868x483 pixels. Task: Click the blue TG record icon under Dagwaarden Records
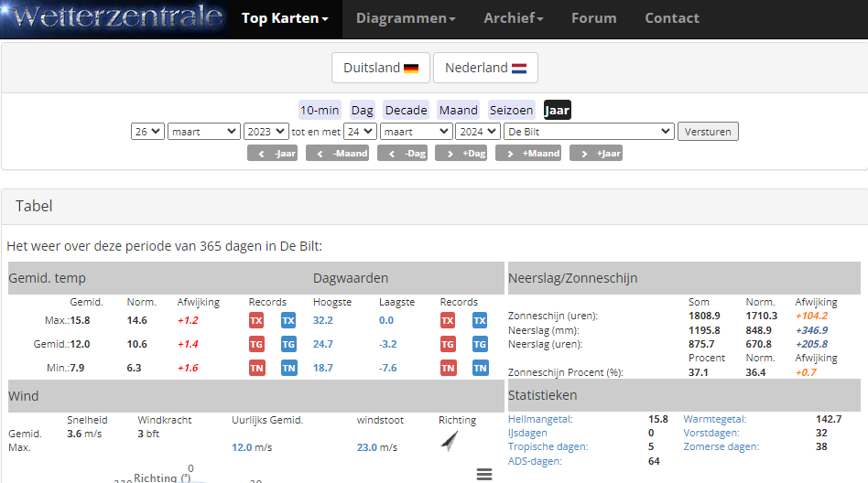coord(480,344)
